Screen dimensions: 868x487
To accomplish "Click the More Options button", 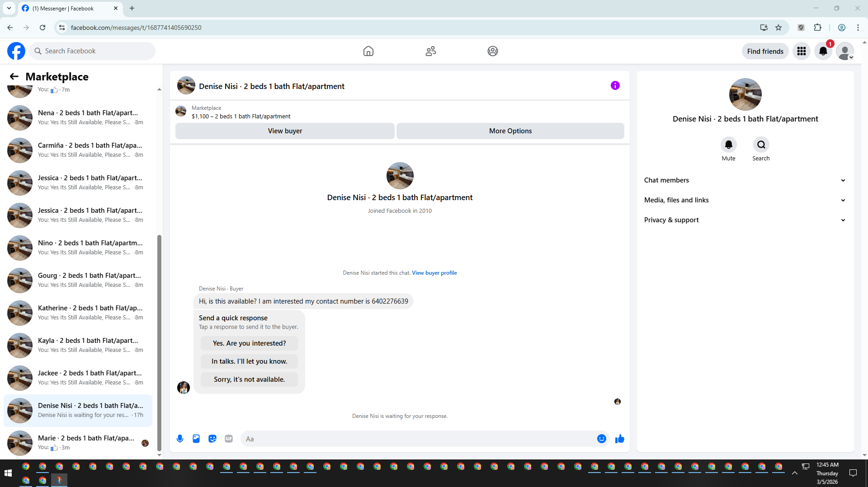I will [x=510, y=131].
